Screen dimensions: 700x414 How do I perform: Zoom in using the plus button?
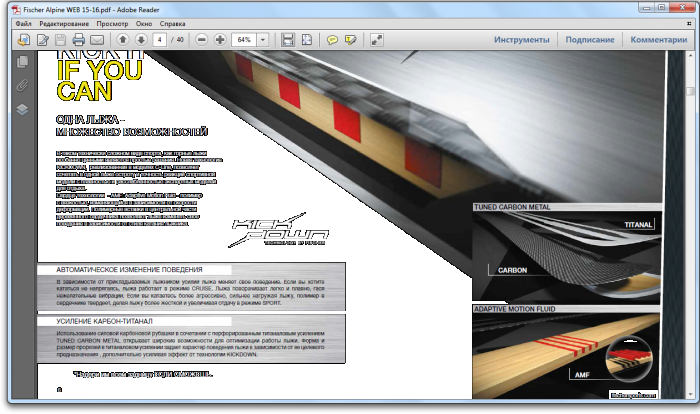coord(220,40)
